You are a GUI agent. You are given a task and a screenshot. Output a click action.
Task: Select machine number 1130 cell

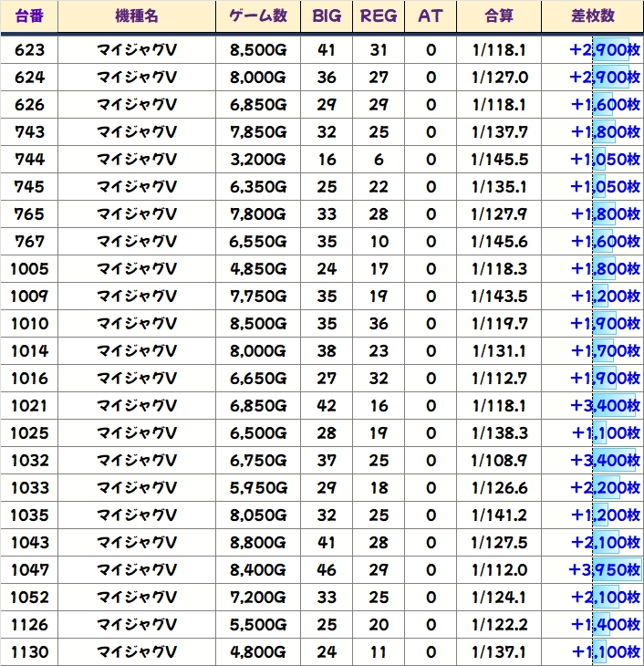(x=29, y=652)
